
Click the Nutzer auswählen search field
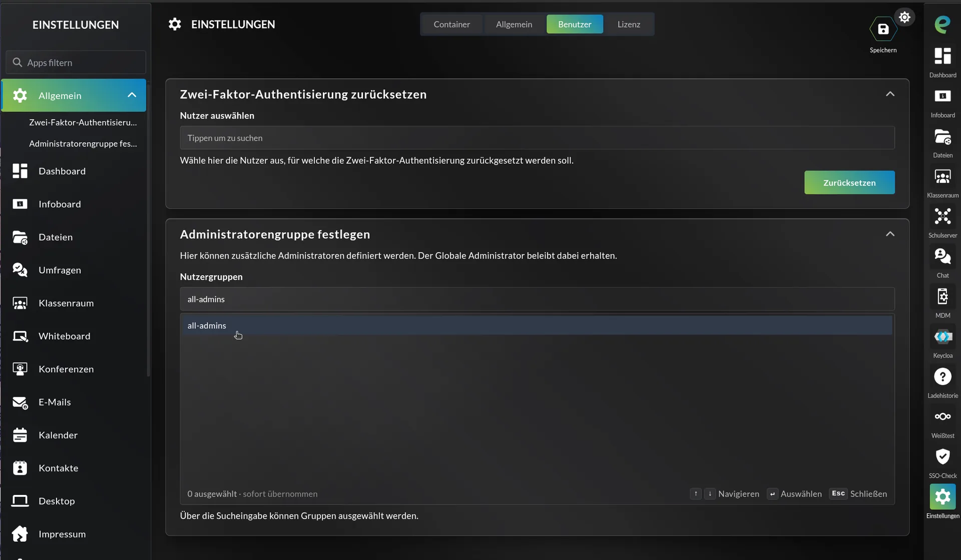point(537,138)
